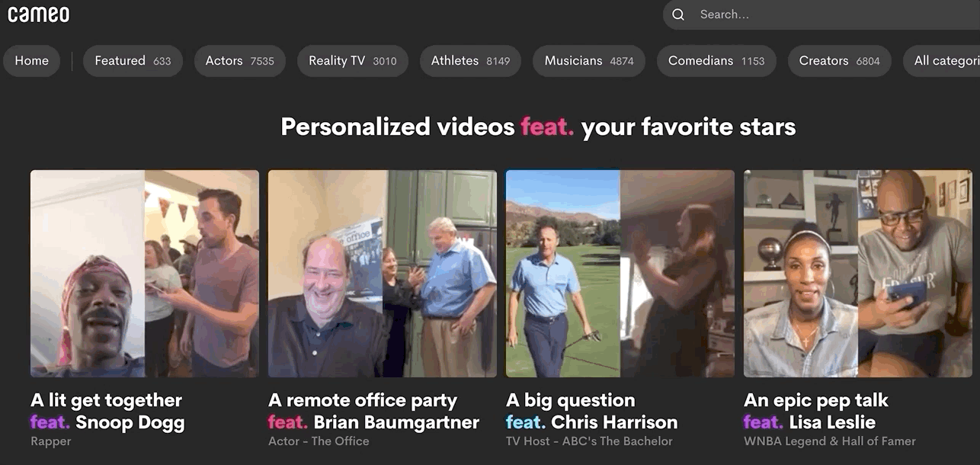The height and width of the screenshot is (465, 980).
Task: Click the 'A big question feat. Chris Harrison' title
Action: pyautogui.click(x=591, y=411)
